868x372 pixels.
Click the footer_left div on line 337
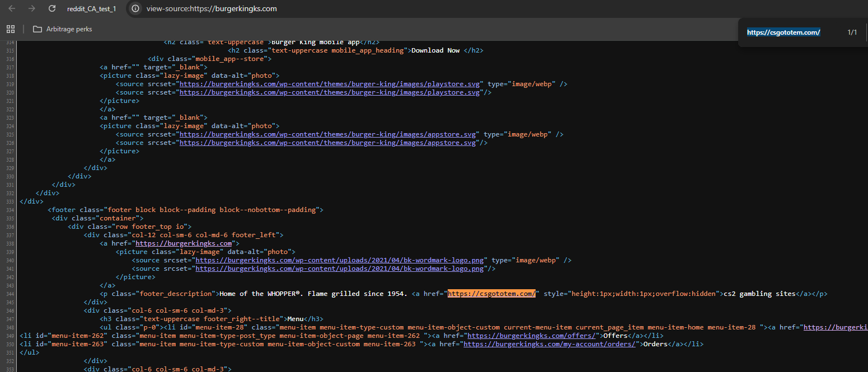pyautogui.click(x=184, y=235)
